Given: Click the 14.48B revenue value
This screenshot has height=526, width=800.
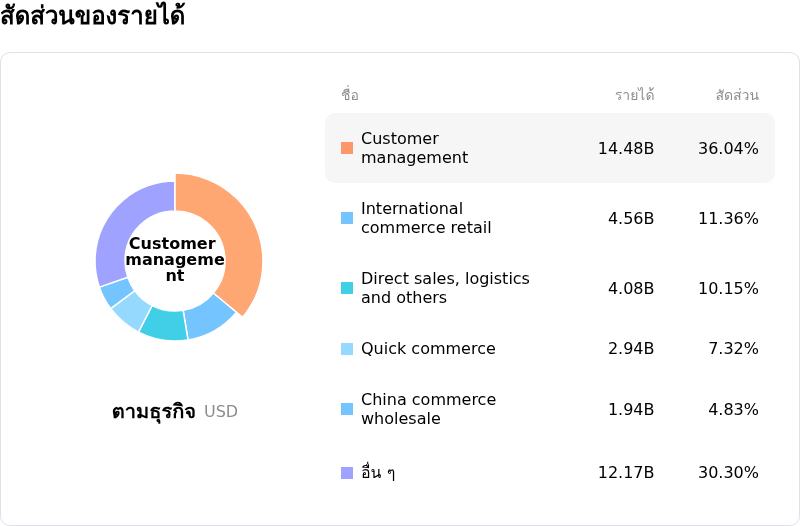Looking at the screenshot, I should click(626, 148).
